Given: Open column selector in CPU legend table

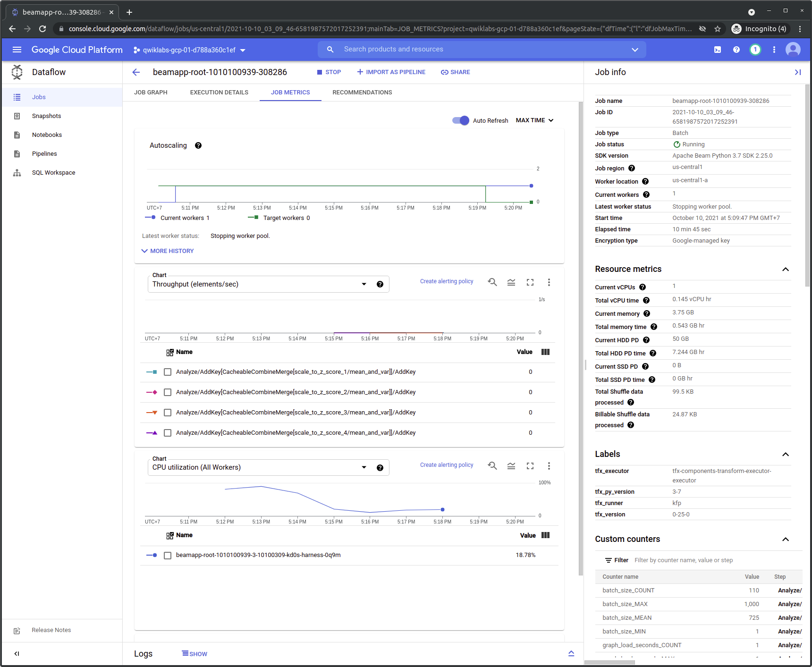Looking at the screenshot, I should (545, 535).
